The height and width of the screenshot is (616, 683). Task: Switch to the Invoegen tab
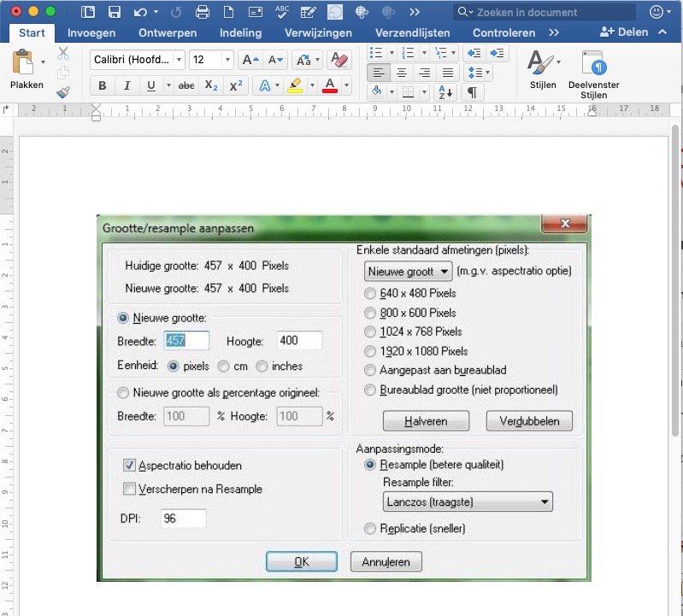[91, 32]
